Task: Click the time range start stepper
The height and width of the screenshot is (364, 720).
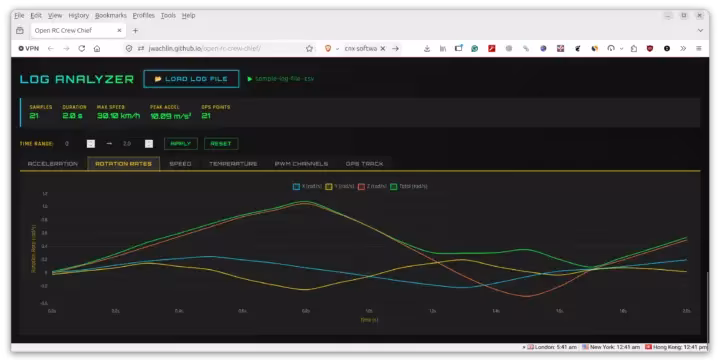Action: point(91,144)
